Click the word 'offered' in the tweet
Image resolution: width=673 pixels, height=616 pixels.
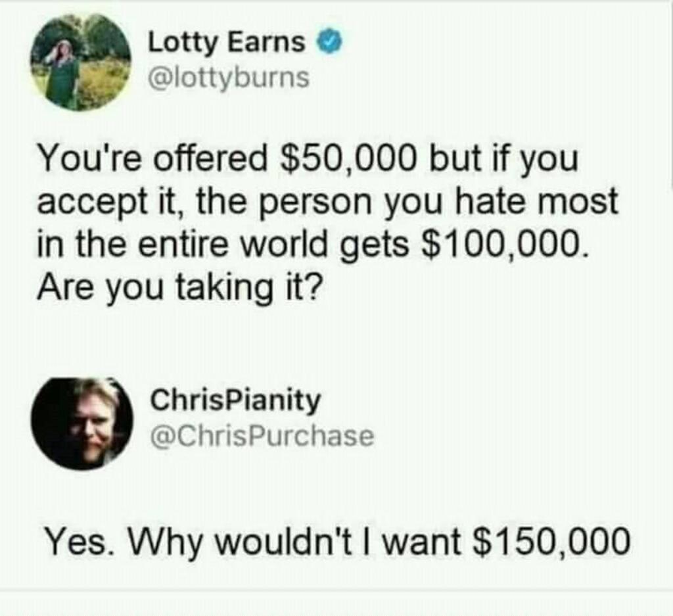(x=210, y=158)
